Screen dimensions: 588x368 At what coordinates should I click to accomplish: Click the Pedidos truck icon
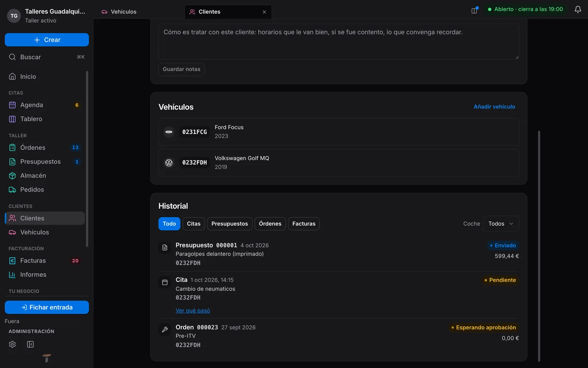pyautogui.click(x=12, y=190)
